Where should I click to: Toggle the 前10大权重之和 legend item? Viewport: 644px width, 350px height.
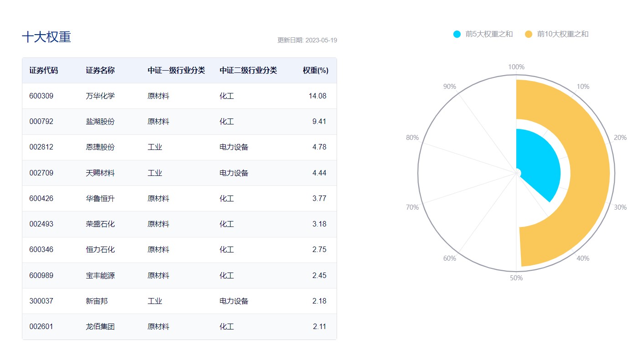point(557,34)
